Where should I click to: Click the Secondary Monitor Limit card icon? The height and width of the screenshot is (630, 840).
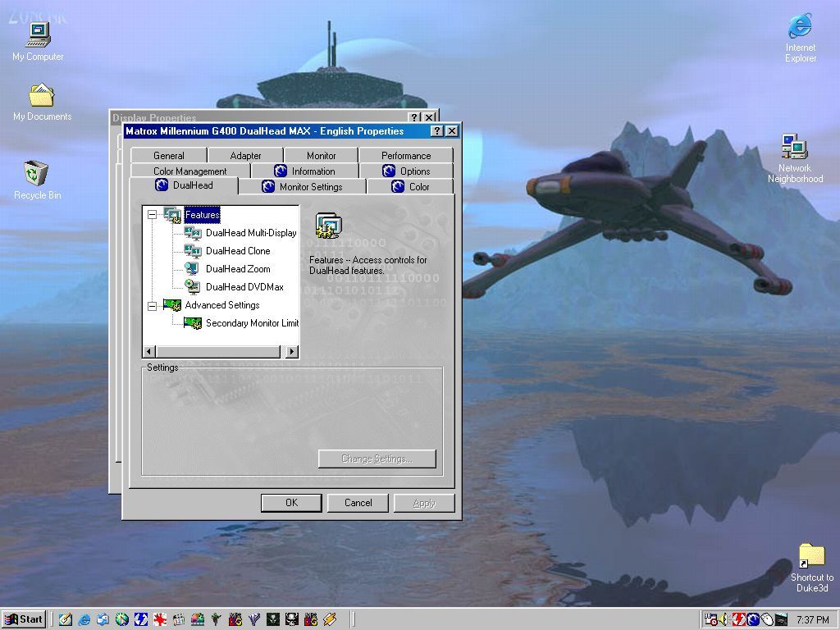pos(193,323)
